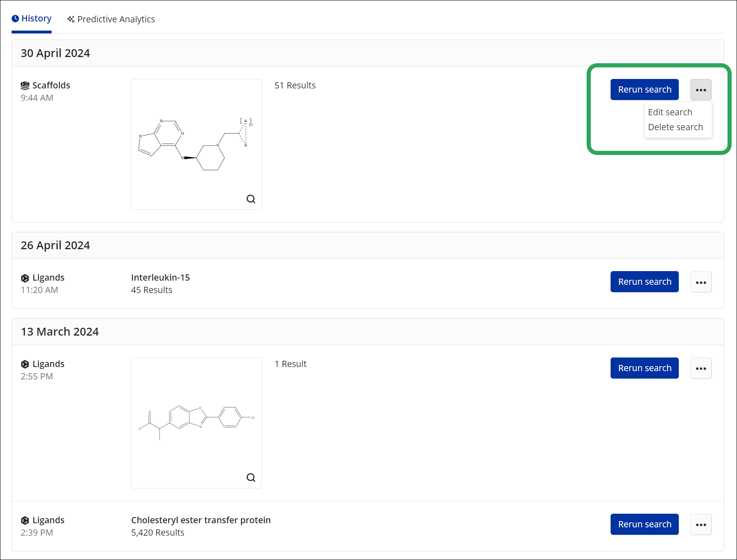Magnify the 1 Result ligand structure

coord(251,478)
